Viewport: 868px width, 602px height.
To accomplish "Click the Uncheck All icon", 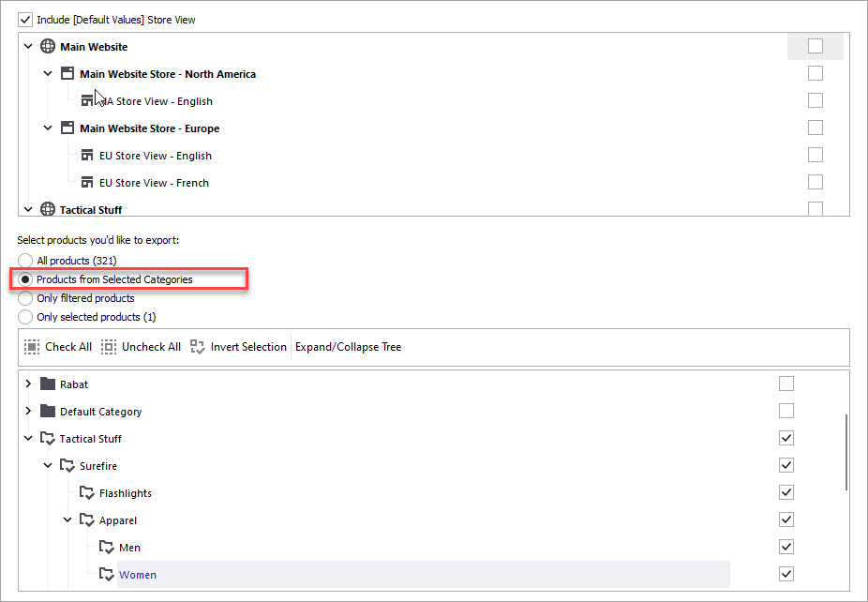I will 109,347.
